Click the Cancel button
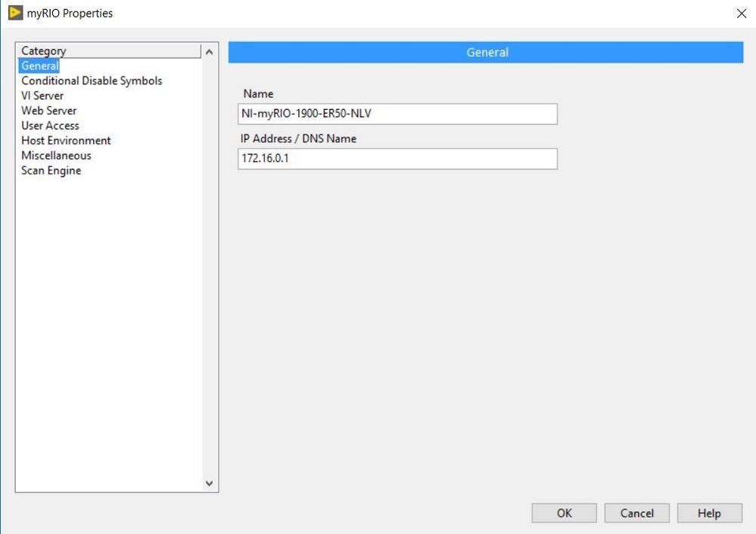Image resolution: width=756 pixels, height=534 pixels. pyautogui.click(x=637, y=513)
